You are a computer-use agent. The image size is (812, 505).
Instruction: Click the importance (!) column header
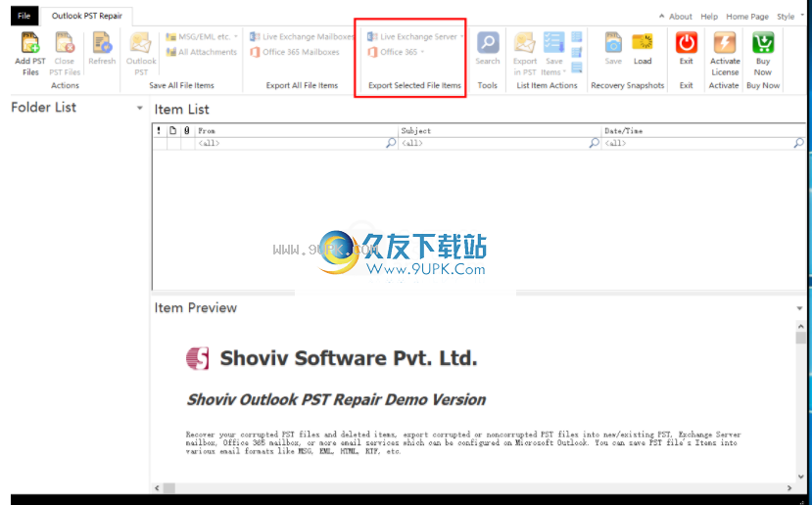(x=159, y=131)
